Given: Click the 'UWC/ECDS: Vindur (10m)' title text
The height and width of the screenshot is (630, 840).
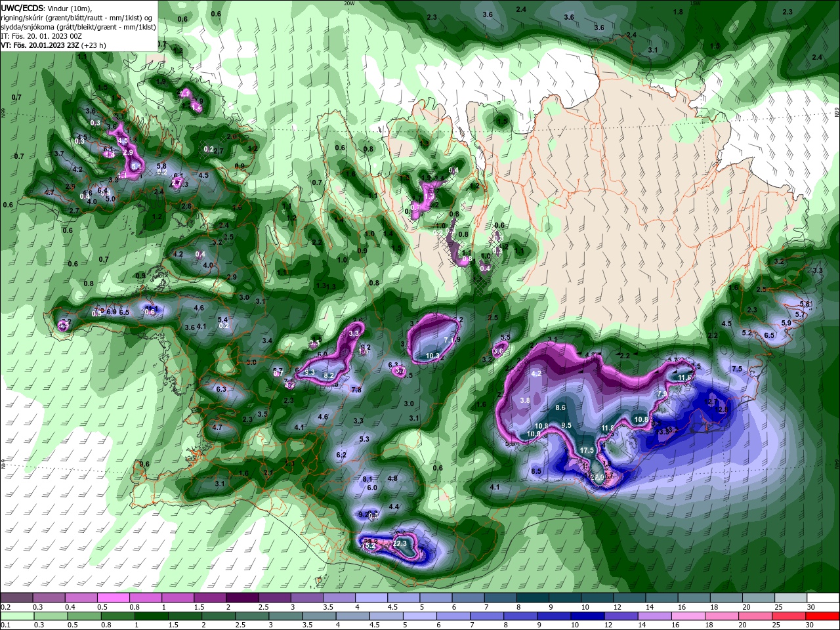Looking at the screenshot, I should point(46,8).
